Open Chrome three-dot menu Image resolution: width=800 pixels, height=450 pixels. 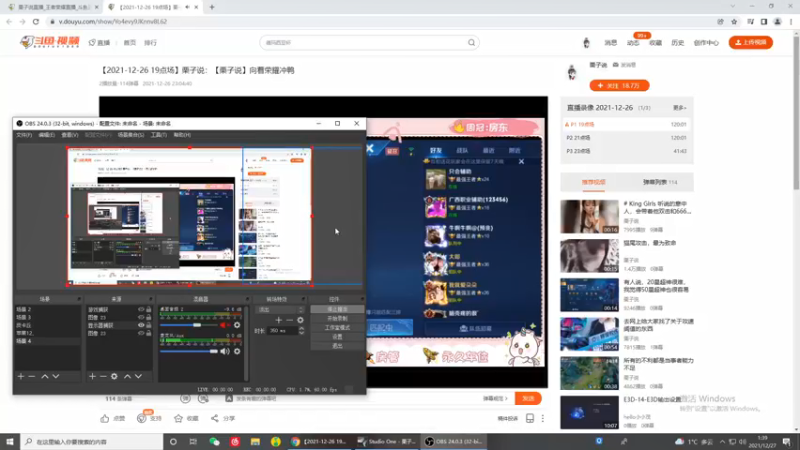pyautogui.click(x=791, y=21)
